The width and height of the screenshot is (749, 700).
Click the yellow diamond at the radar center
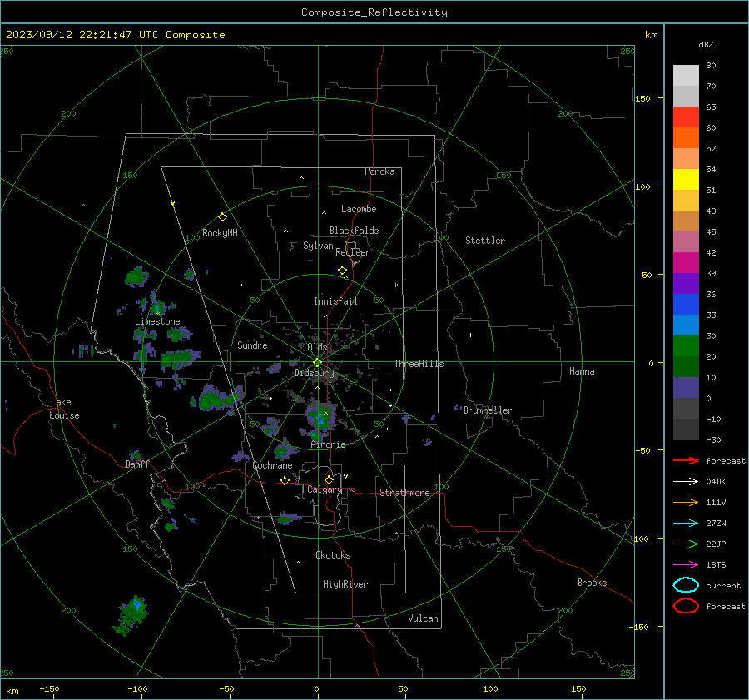point(317,362)
